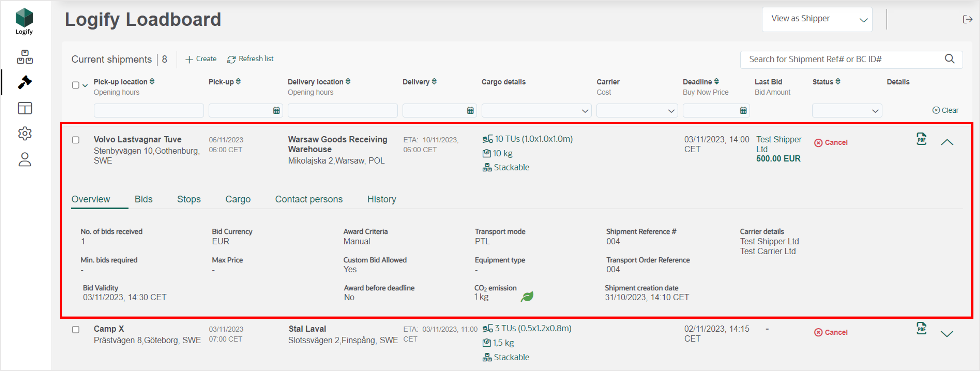Image resolution: width=980 pixels, height=371 pixels.
Task: Sort by Status
Action: (838, 82)
